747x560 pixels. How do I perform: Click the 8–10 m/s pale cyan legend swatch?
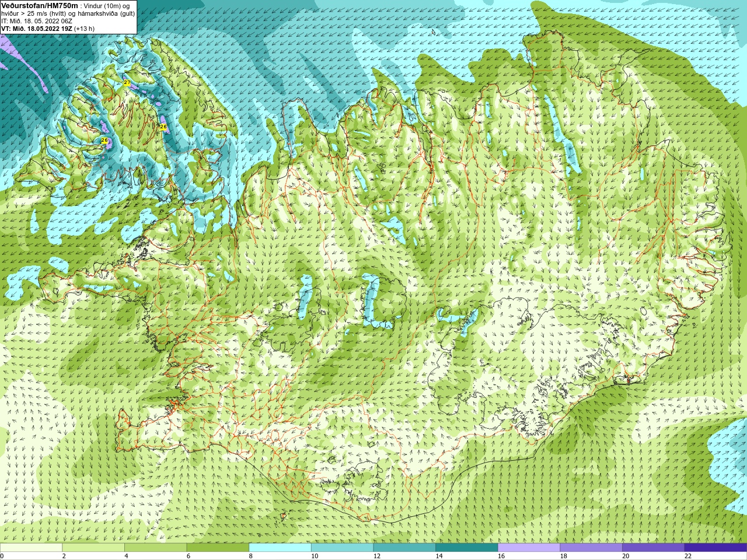(x=280, y=548)
